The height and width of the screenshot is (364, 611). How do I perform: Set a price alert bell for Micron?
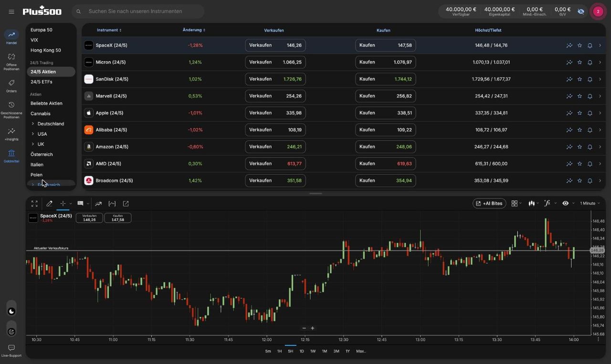(x=590, y=62)
